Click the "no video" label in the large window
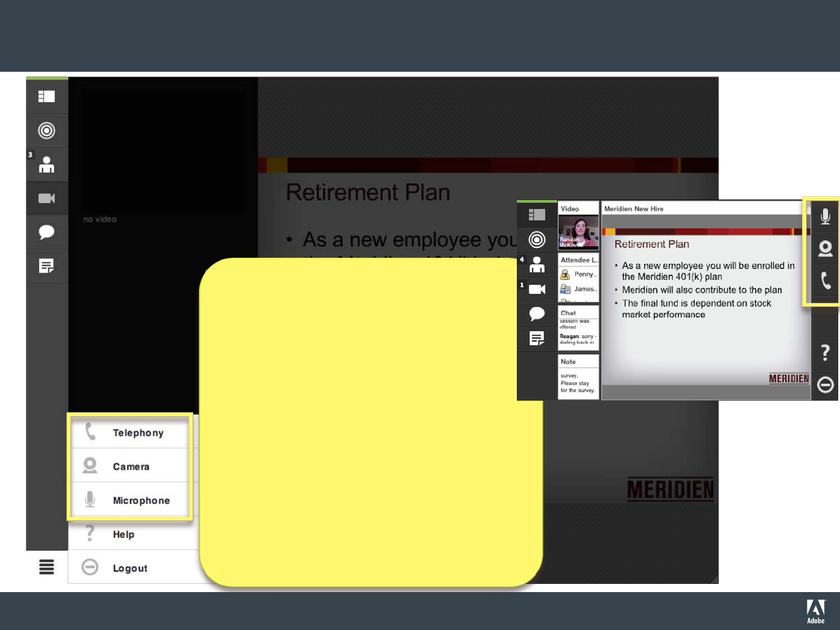The image size is (840, 630). [100, 219]
